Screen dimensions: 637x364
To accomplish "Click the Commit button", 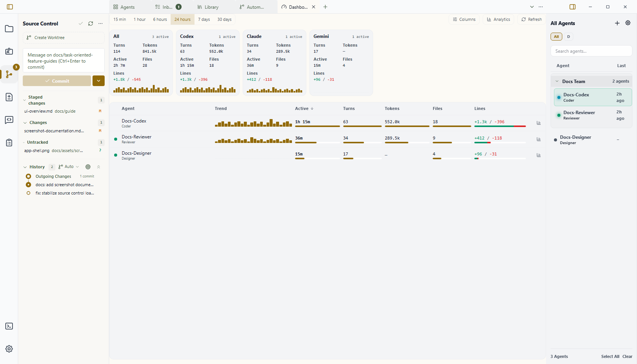I will pyautogui.click(x=57, y=81).
